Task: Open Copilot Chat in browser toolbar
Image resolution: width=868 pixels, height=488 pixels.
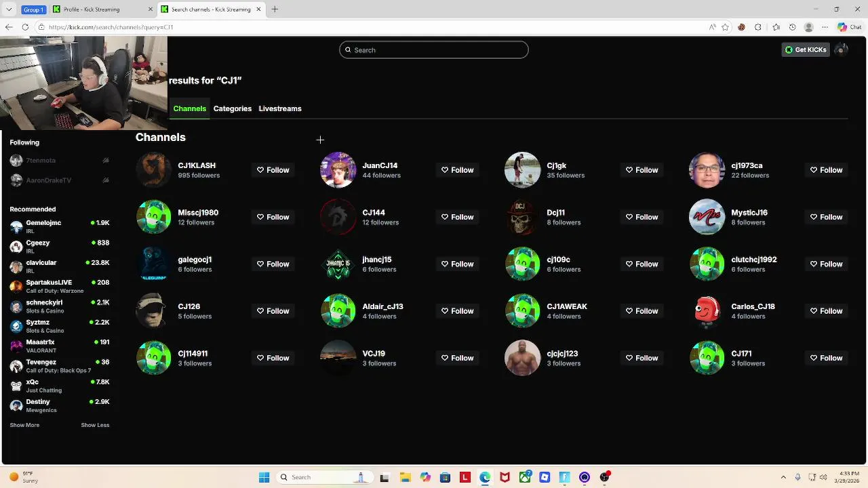Action: pos(850,27)
